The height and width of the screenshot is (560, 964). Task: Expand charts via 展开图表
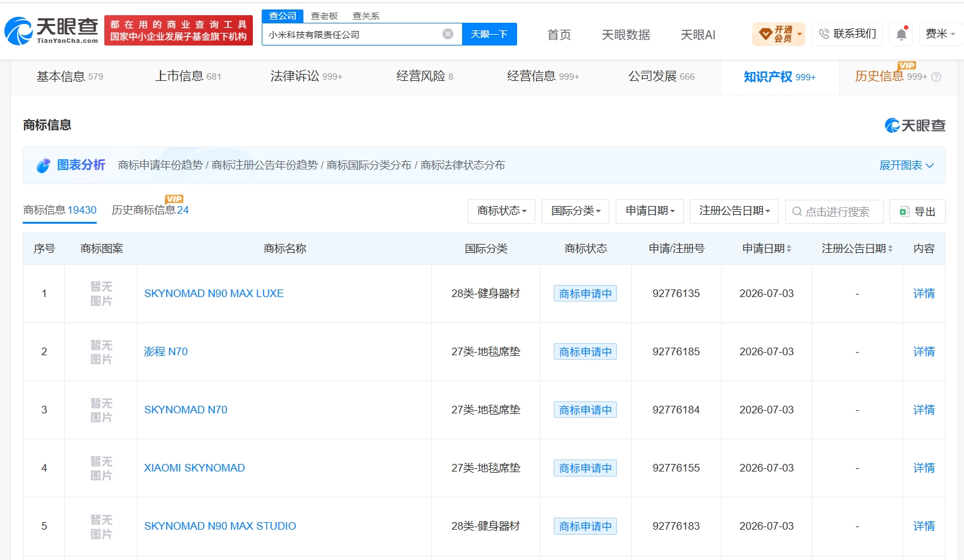[906, 166]
